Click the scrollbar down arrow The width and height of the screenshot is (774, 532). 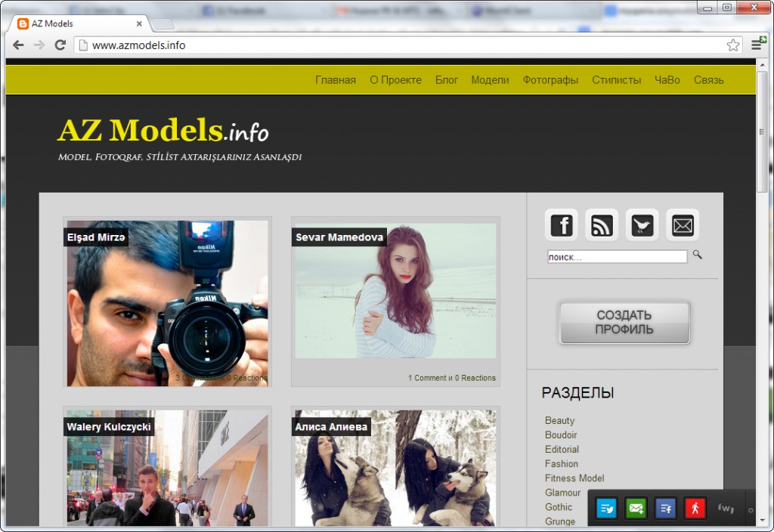tap(763, 521)
